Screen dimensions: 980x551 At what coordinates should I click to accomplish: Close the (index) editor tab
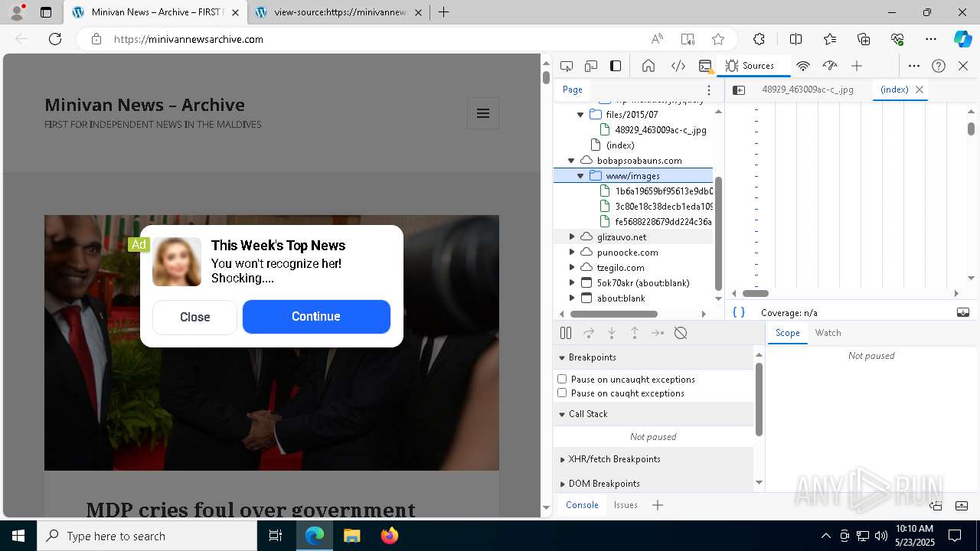(920, 90)
